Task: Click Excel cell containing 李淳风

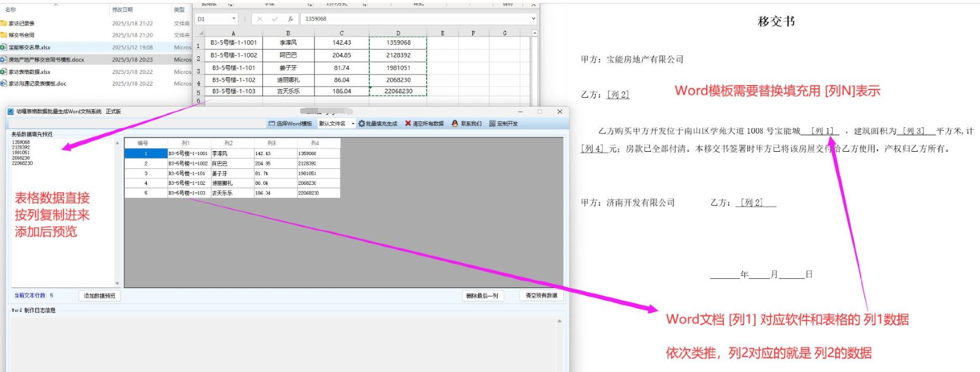Action: [288, 42]
